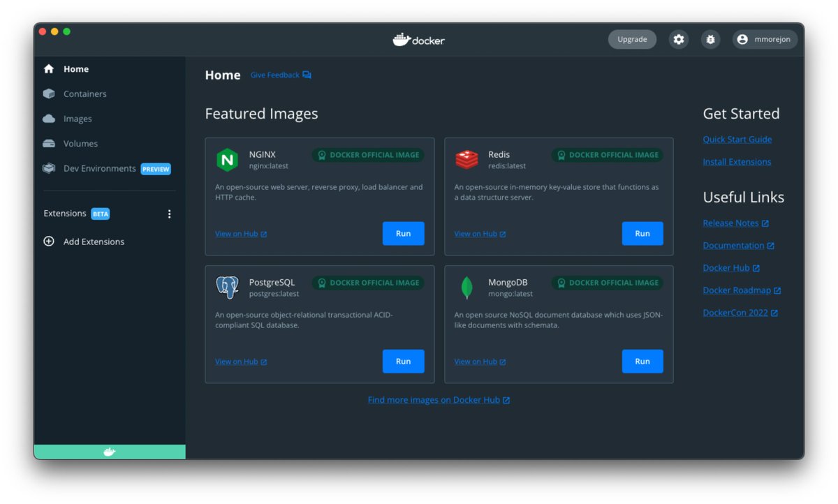Open View on Hub for MongoDB
838x504 pixels.
point(480,362)
